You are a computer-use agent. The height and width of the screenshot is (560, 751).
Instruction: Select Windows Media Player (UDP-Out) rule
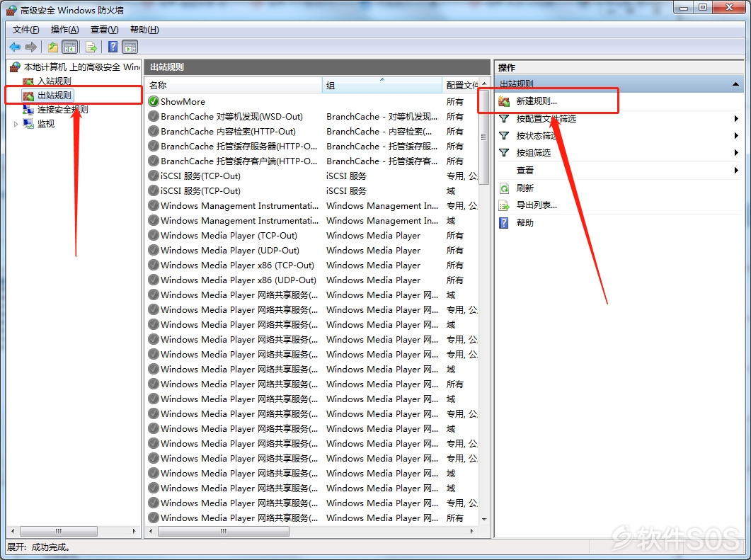coord(313,250)
